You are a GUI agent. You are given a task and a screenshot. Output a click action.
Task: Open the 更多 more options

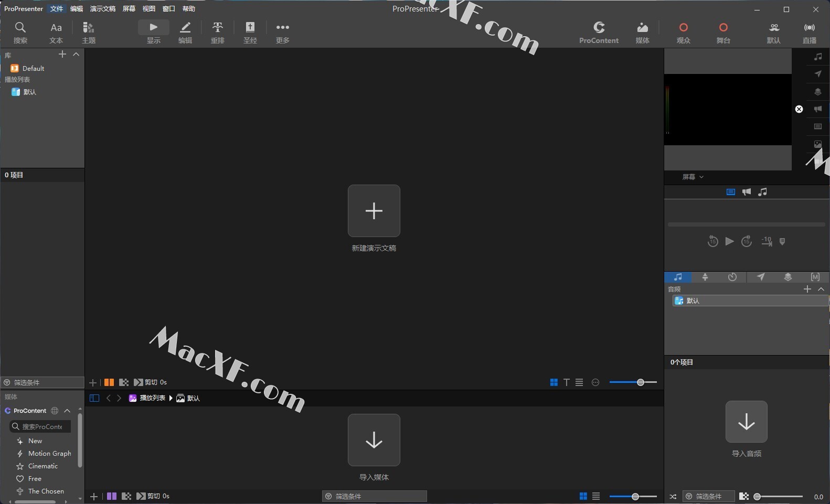click(283, 33)
